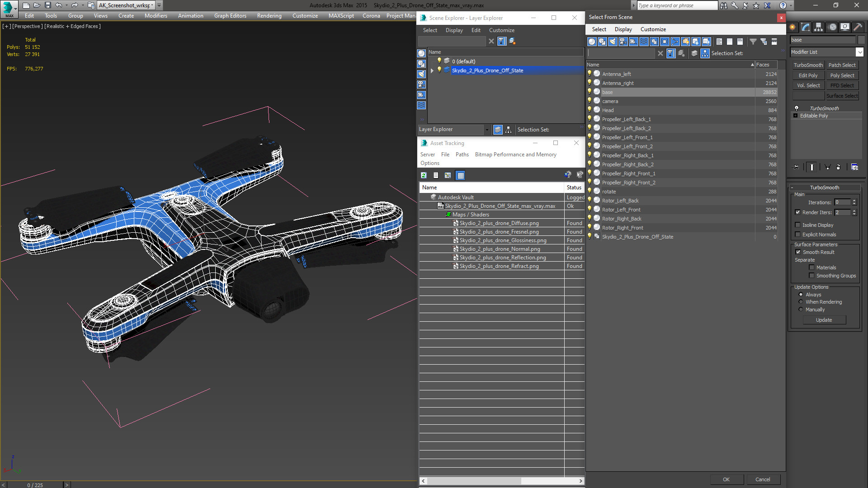Open the Graph Editors menu

coord(230,16)
